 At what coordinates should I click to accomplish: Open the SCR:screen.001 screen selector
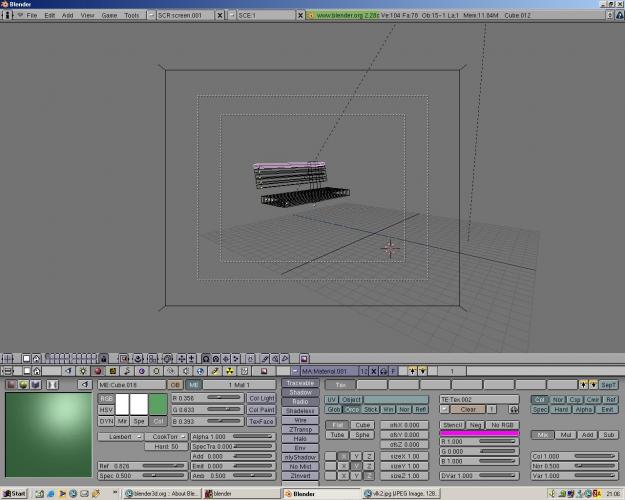pos(188,16)
